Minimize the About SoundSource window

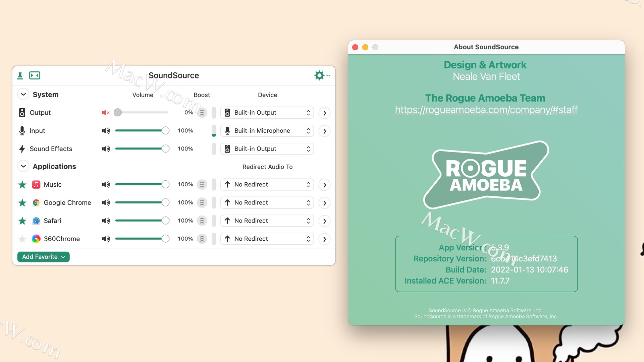365,47
